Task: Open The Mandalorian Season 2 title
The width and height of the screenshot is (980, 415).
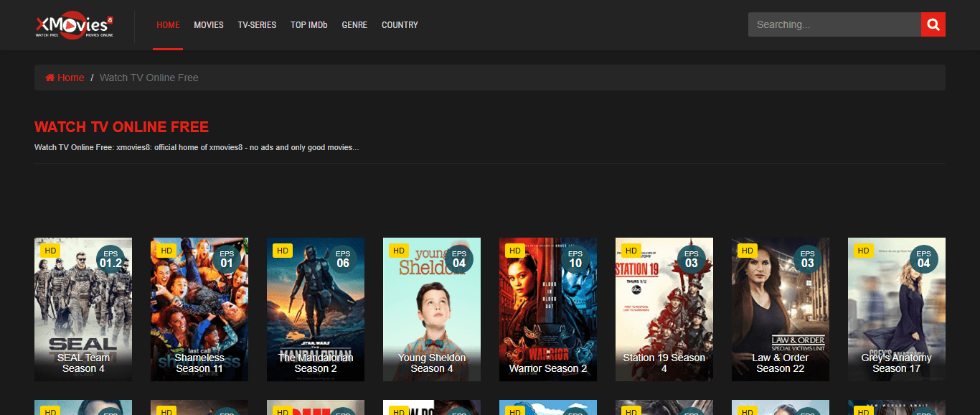Action: click(316, 363)
